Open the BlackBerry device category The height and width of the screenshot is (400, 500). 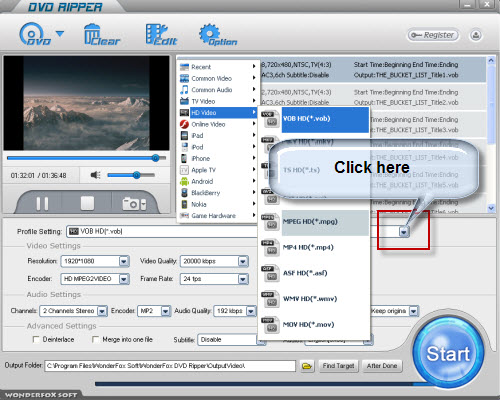click(x=218, y=193)
